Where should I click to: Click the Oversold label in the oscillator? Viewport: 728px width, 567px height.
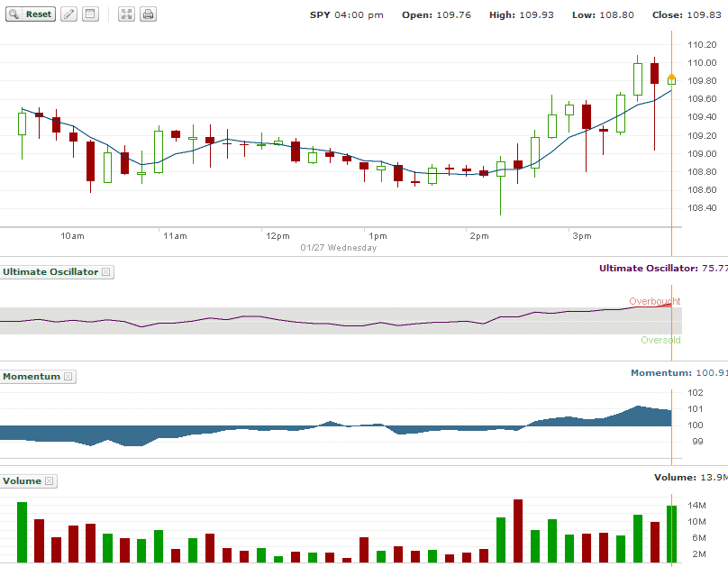pos(660,340)
